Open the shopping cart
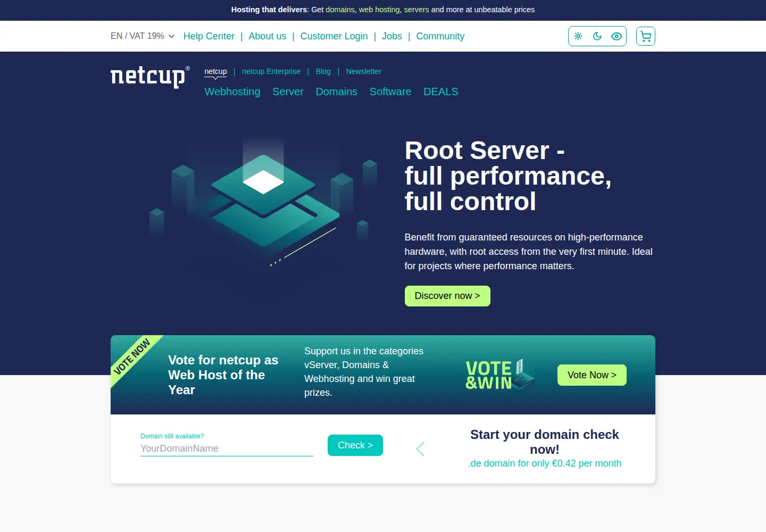 click(x=646, y=36)
